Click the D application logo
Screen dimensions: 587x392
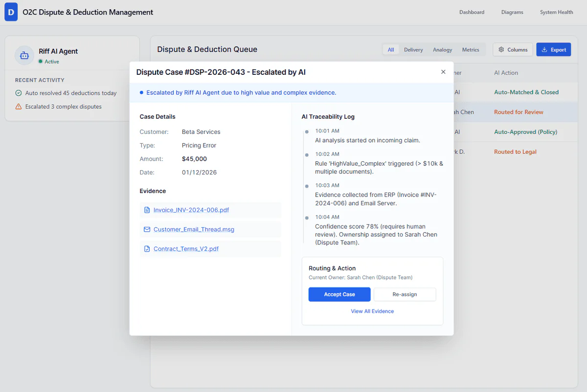(11, 12)
